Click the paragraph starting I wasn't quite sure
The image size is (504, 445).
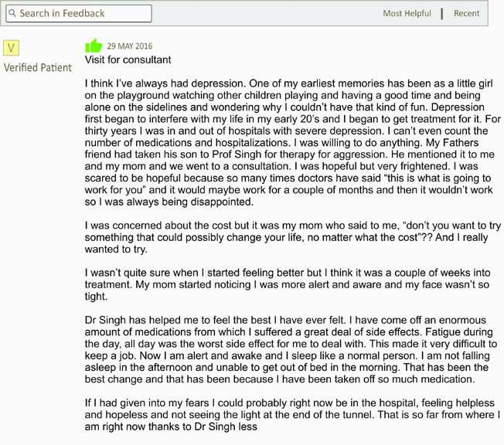tap(288, 284)
